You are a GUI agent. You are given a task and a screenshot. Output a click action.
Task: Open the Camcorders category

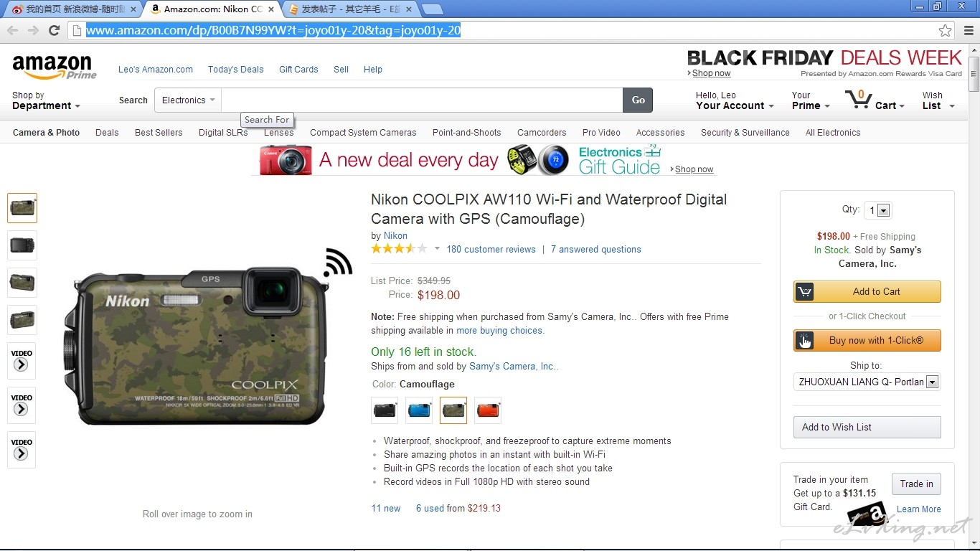coord(542,133)
